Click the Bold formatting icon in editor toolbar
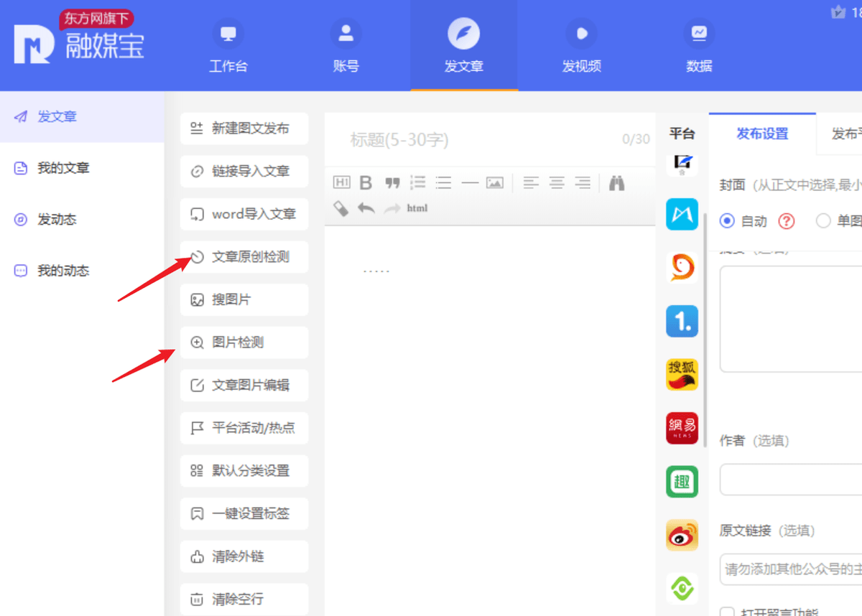Image resolution: width=862 pixels, height=616 pixels. point(366,183)
